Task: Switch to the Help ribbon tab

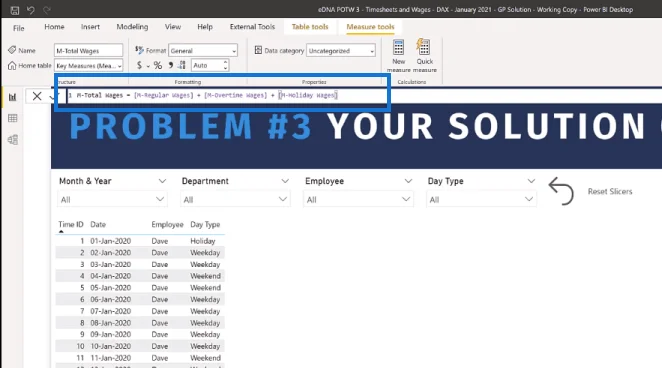Action: click(205, 27)
